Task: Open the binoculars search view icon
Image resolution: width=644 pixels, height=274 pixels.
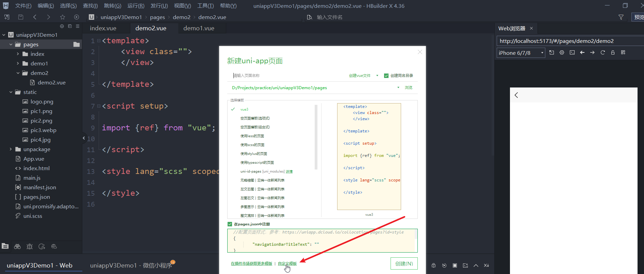Action: [17, 246]
